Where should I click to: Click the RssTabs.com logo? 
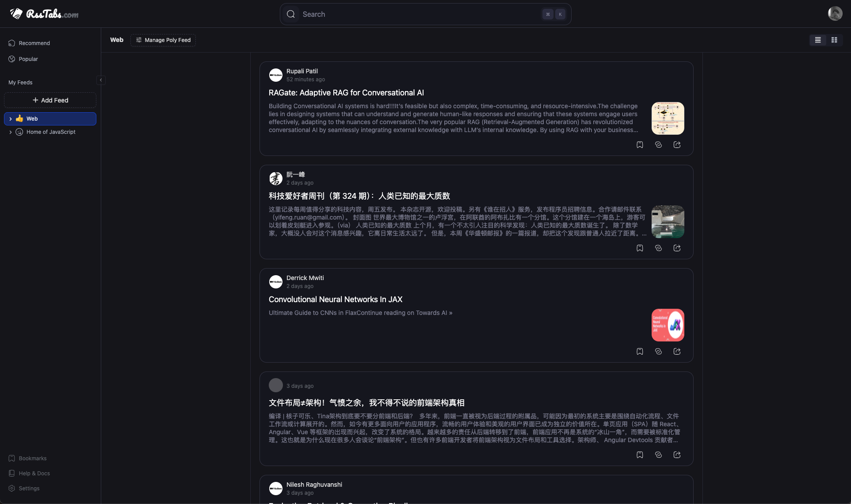tap(44, 14)
